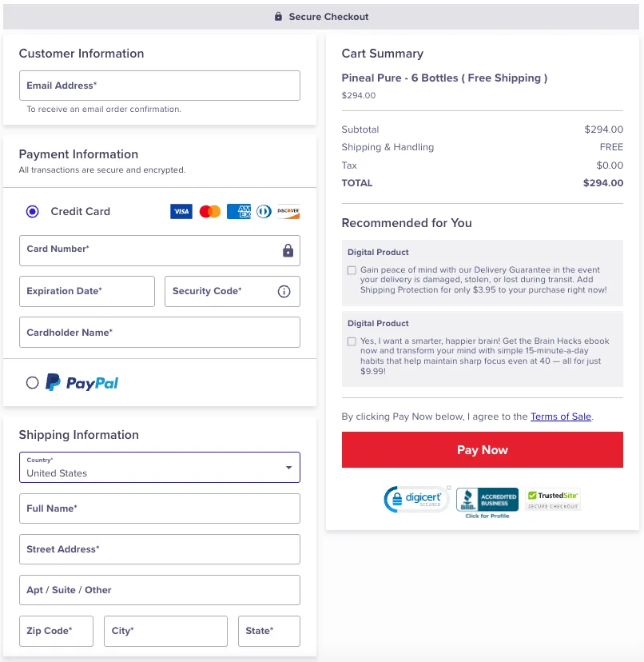644x662 pixels.
Task: Focus the Email Address field
Action: pos(160,86)
